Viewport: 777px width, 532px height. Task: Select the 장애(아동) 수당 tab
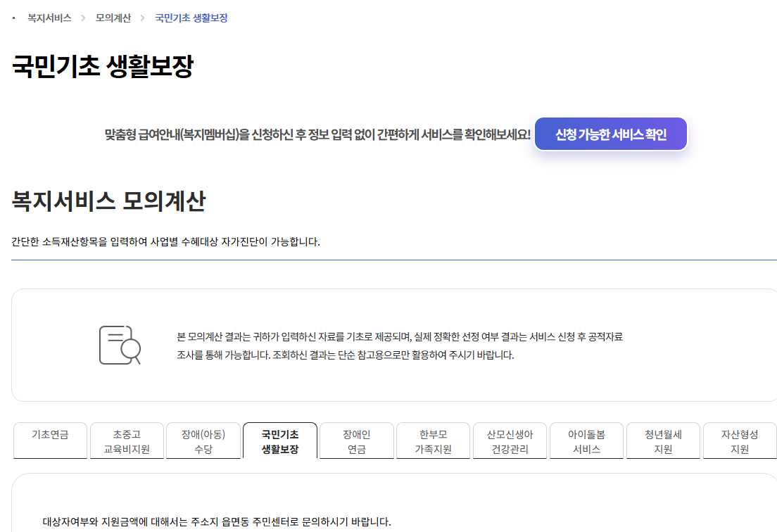[x=203, y=441]
